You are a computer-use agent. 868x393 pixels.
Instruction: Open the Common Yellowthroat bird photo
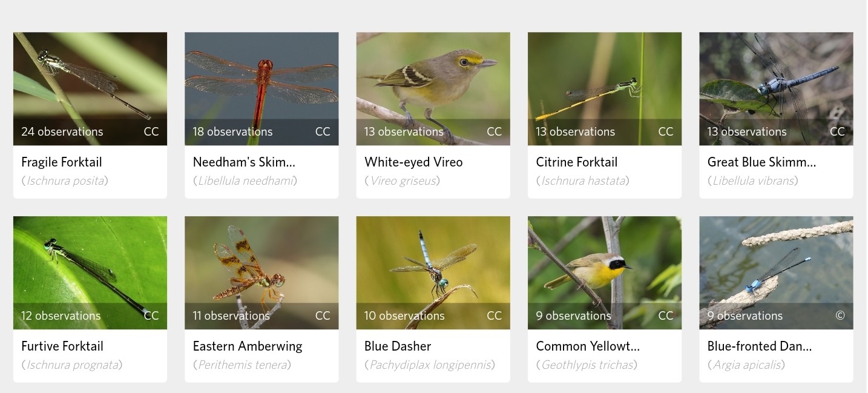pos(605,272)
